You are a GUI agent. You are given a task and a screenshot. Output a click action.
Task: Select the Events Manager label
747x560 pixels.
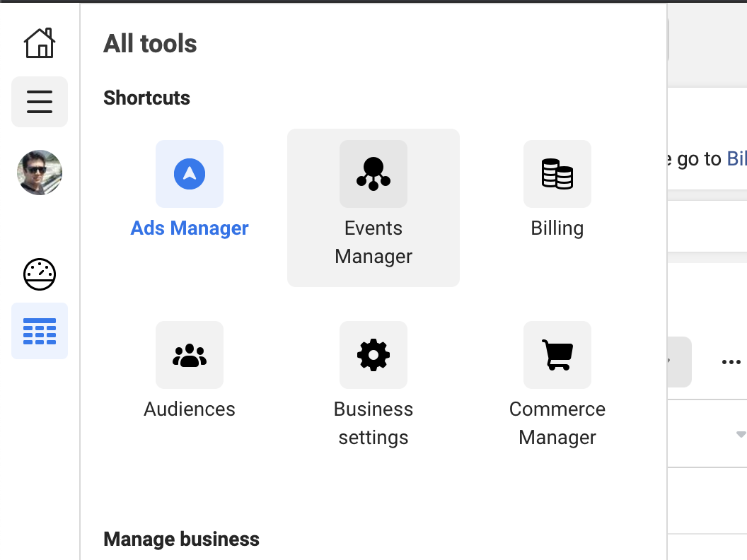point(373,242)
